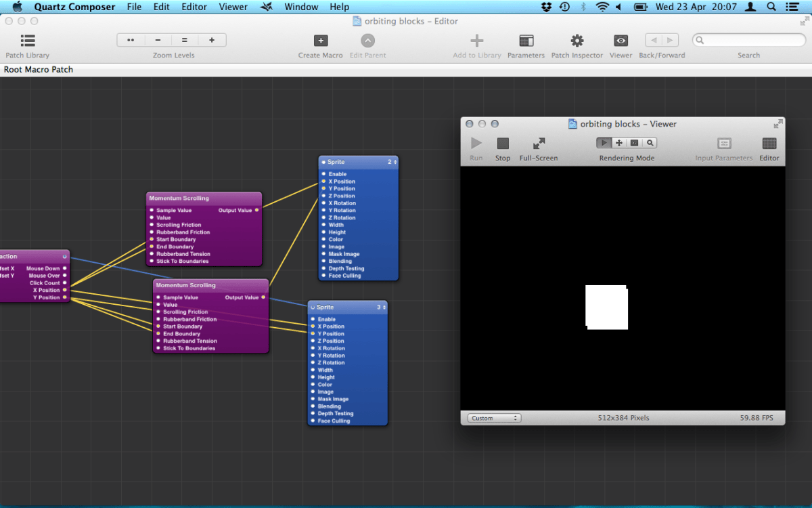Click the zoom in plus button

coord(212,40)
